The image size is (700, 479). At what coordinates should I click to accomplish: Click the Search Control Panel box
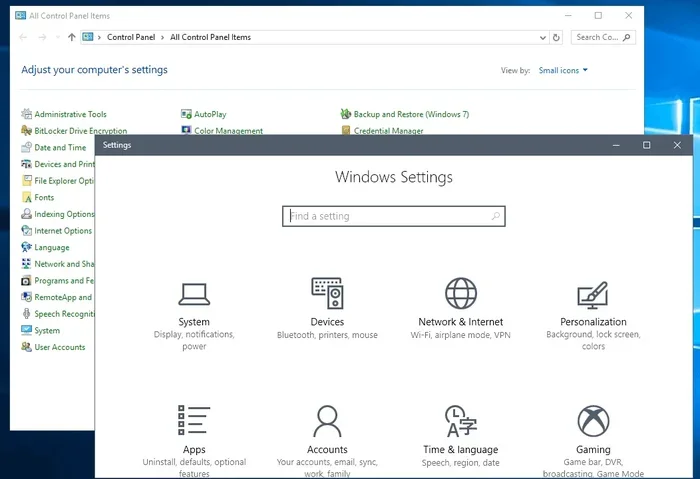coord(603,37)
